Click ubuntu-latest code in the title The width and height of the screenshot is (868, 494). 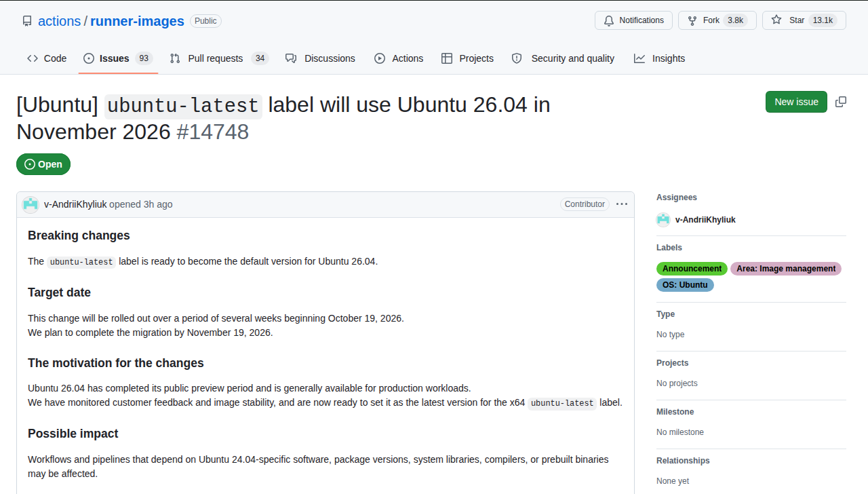click(183, 106)
